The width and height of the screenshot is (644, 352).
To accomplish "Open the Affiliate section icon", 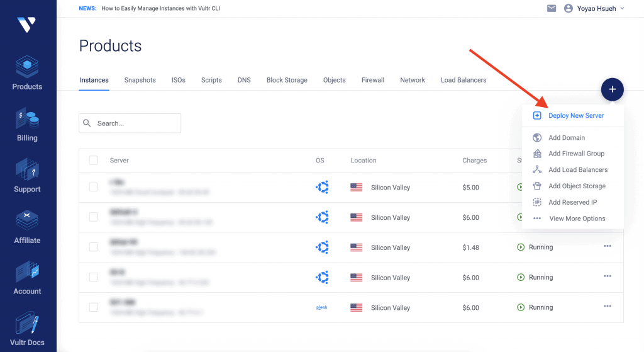I will (27, 227).
